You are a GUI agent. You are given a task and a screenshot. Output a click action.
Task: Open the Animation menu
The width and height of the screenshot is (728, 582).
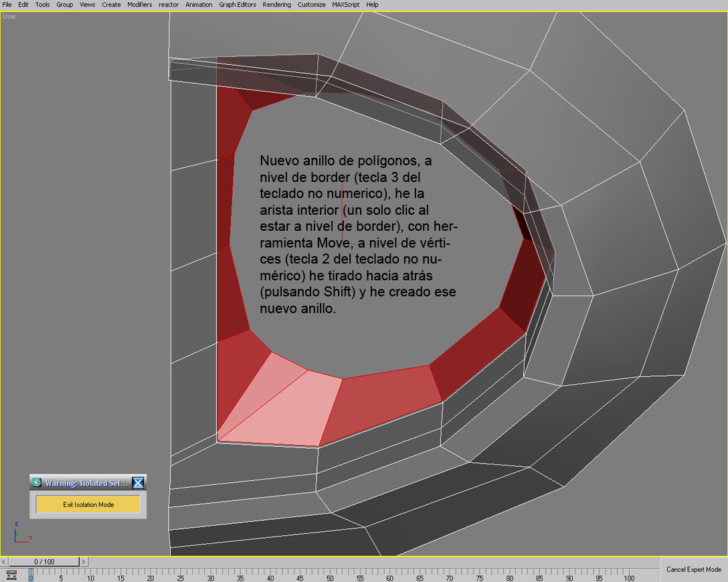pyautogui.click(x=199, y=5)
